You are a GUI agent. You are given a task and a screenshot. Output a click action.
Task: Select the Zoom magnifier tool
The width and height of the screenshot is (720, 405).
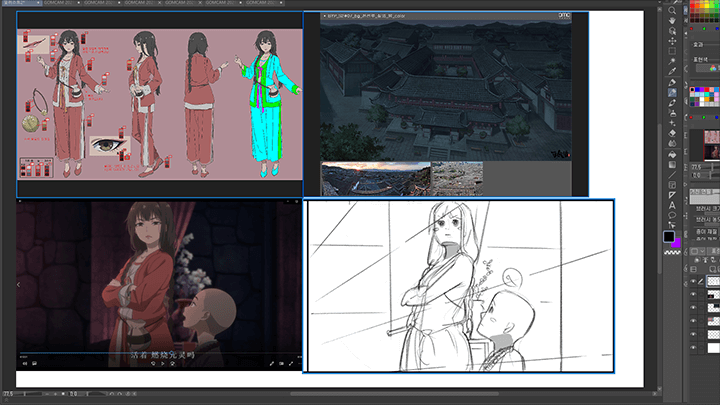coord(672,10)
